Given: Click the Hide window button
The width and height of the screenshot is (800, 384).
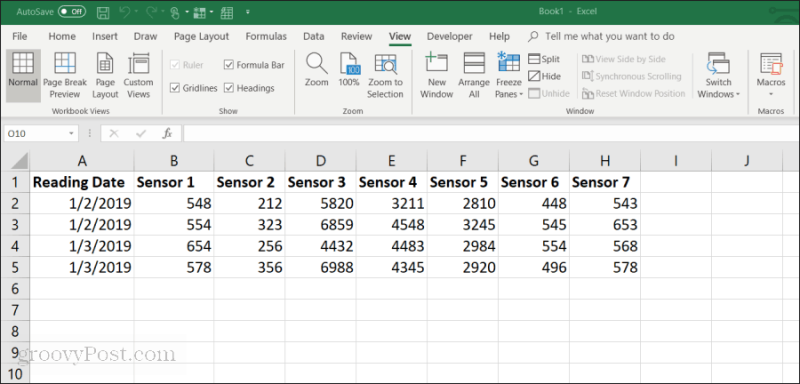Looking at the screenshot, I should coord(544,76).
